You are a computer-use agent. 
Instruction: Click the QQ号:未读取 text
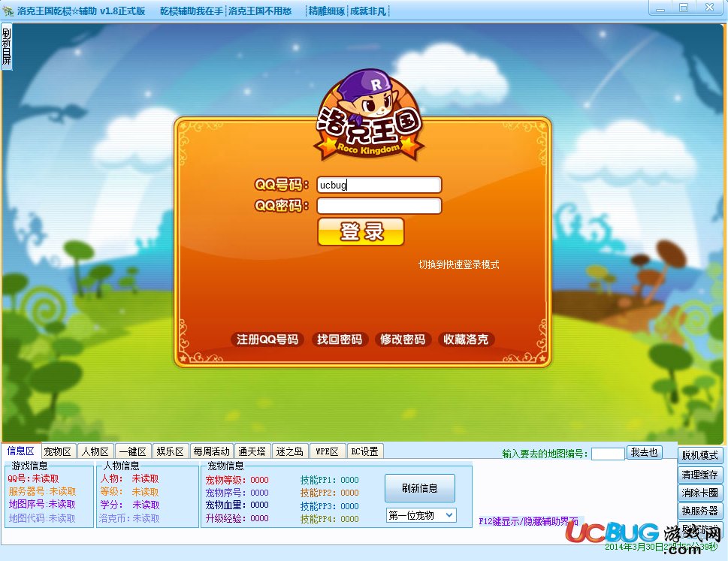33,478
